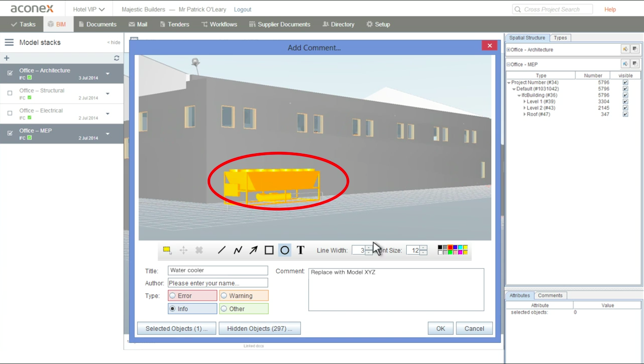Select the yellow selection rectangle tool

coord(167,250)
